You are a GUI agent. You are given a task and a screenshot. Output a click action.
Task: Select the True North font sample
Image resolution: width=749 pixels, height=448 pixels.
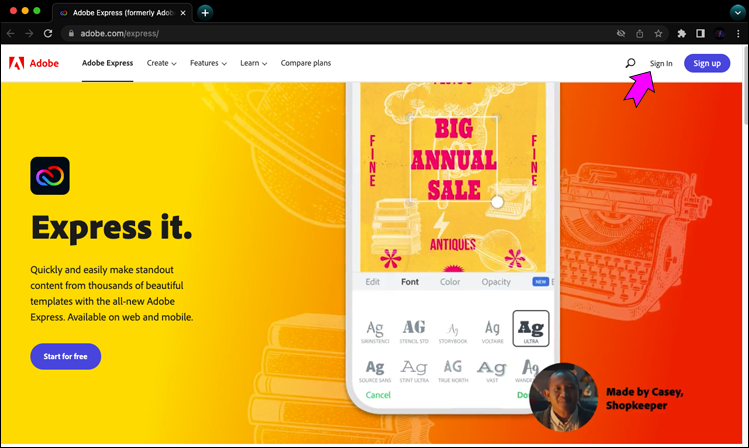(453, 371)
